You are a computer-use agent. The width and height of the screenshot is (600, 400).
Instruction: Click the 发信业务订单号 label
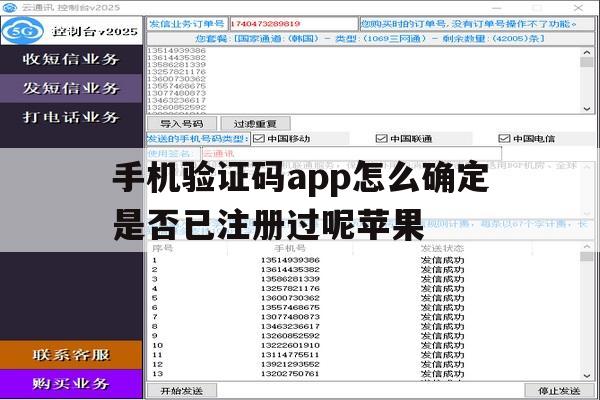click(187, 24)
